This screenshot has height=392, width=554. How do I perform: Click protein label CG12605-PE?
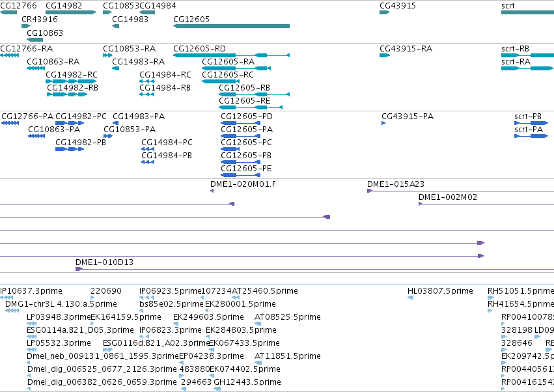click(x=246, y=169)
